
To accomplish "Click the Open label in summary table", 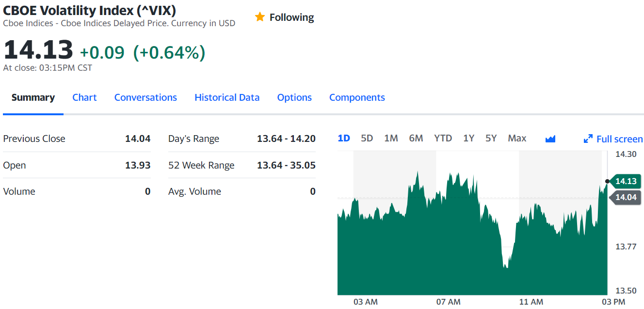I will coord(15,165).
